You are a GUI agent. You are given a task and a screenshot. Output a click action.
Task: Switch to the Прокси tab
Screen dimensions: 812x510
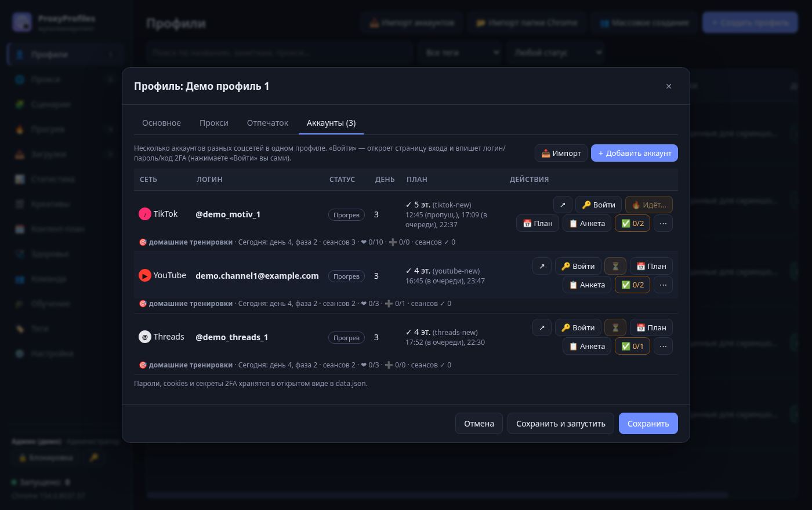(214, 123)
